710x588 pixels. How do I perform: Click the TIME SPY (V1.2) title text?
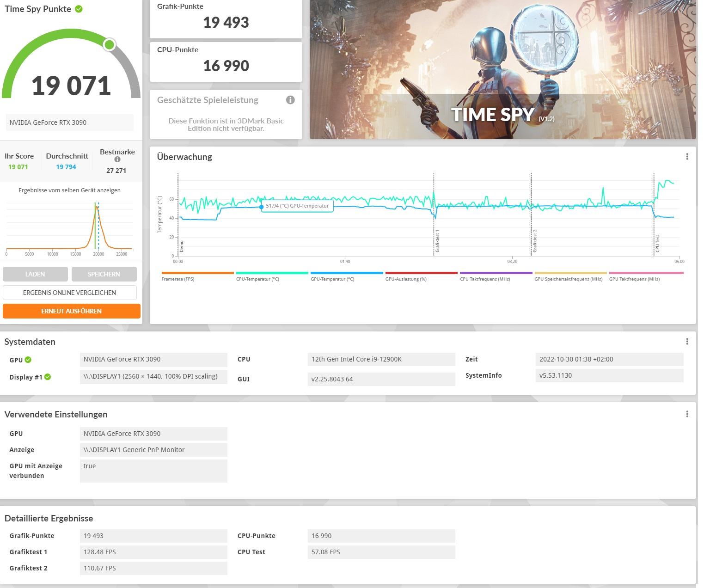502,114
